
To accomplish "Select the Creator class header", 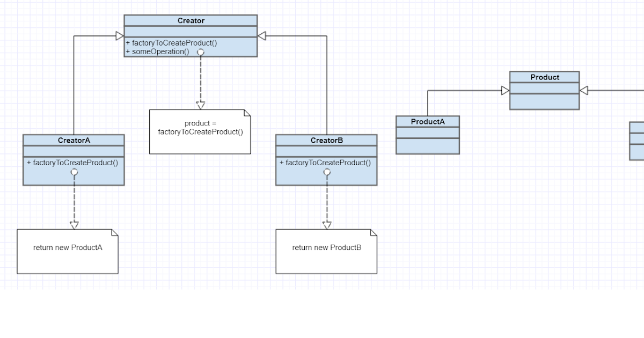I will [x=191, y=20].
